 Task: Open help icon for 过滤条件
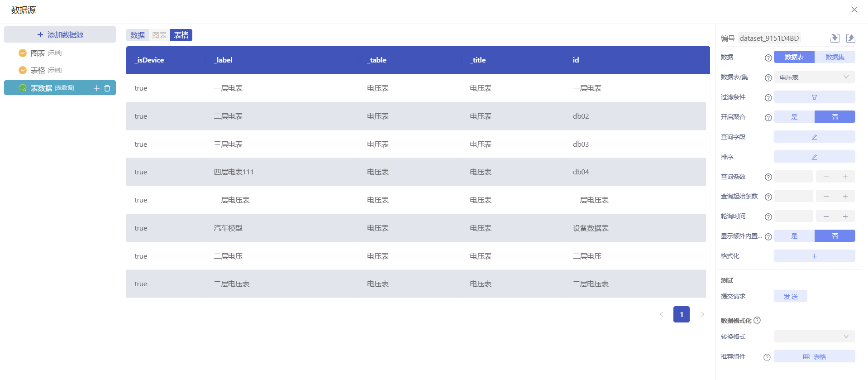click(768, 97)
